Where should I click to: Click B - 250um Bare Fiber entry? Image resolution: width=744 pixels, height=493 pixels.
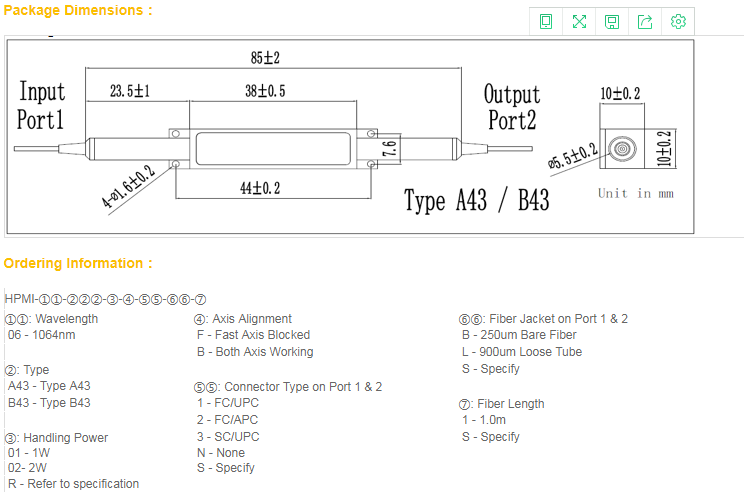(518, 335)
